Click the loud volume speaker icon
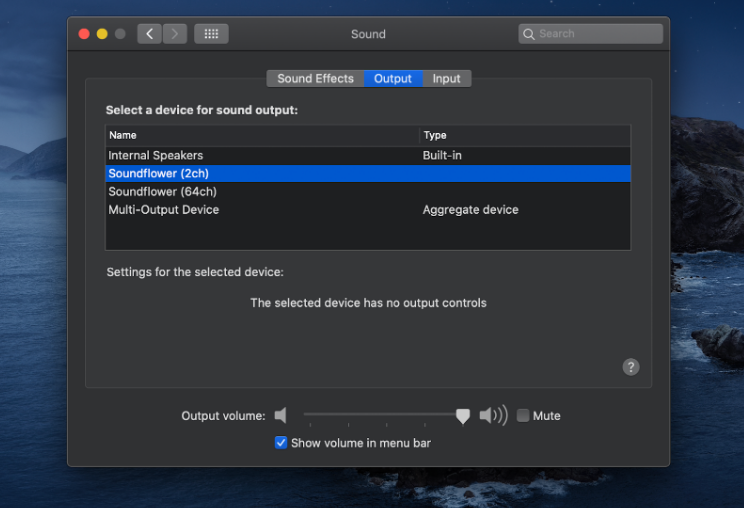The image size is (744, 508). pyautogui.click(x=493, y=415)
